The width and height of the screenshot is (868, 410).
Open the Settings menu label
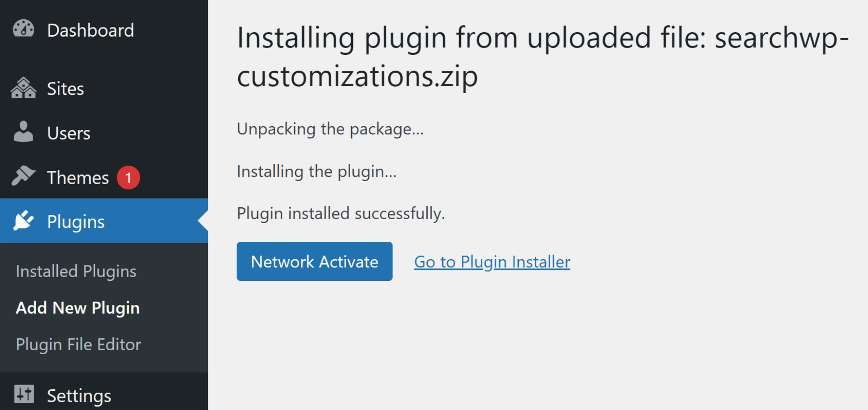coord(79,396)
